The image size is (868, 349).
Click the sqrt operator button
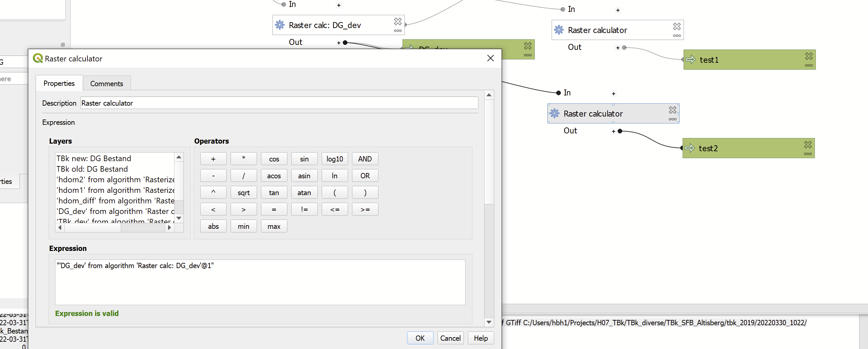(x=243, y=192)
